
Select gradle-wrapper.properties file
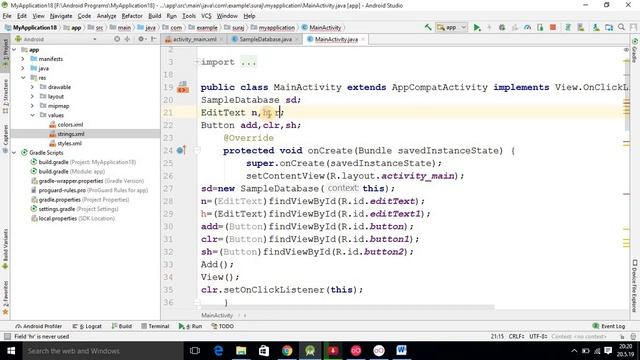[x=87, y=181]
